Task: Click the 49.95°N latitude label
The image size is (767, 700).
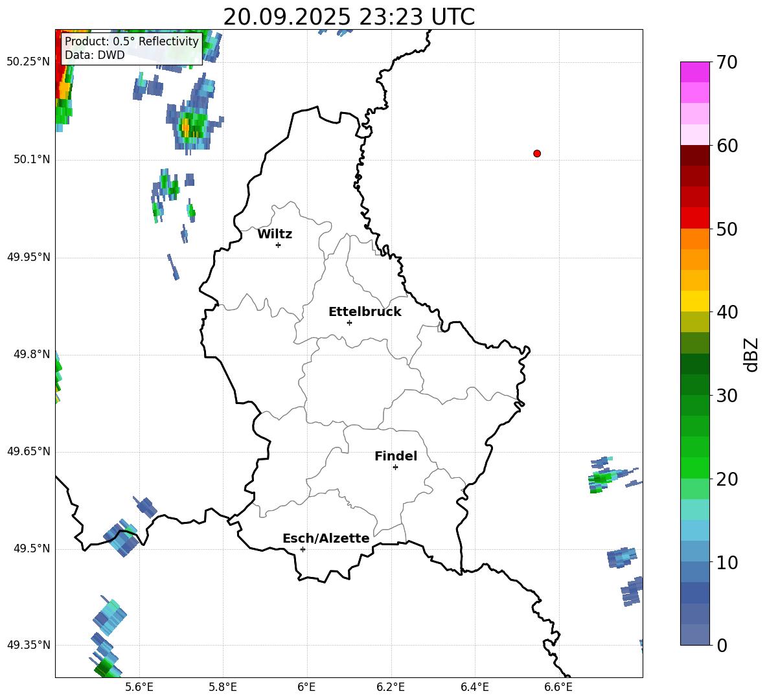Action: 29,257
